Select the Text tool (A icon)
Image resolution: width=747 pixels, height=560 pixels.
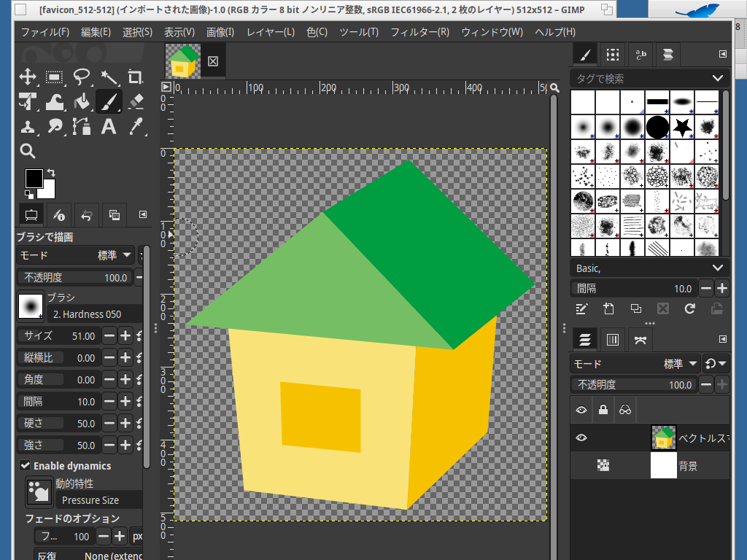pyautogui.click(x=109, y=126)
